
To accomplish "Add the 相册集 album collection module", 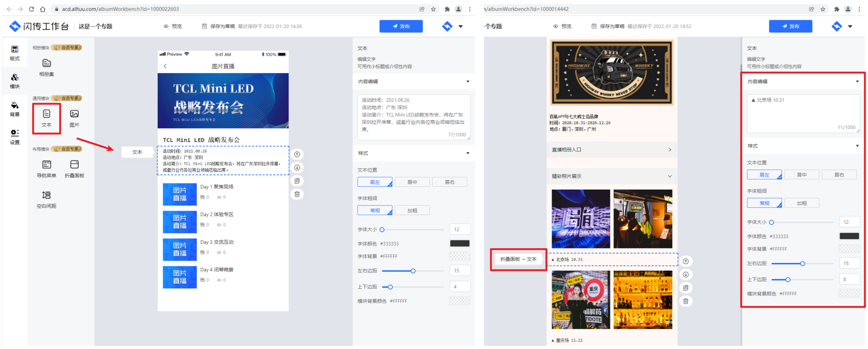I will [46, 67].
